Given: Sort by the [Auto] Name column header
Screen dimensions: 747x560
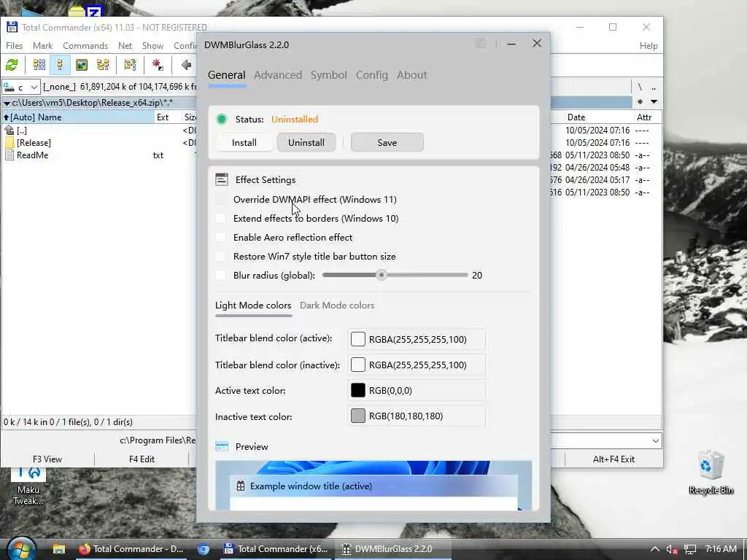Looking at the screenshot, I should [x=77, y=117].
